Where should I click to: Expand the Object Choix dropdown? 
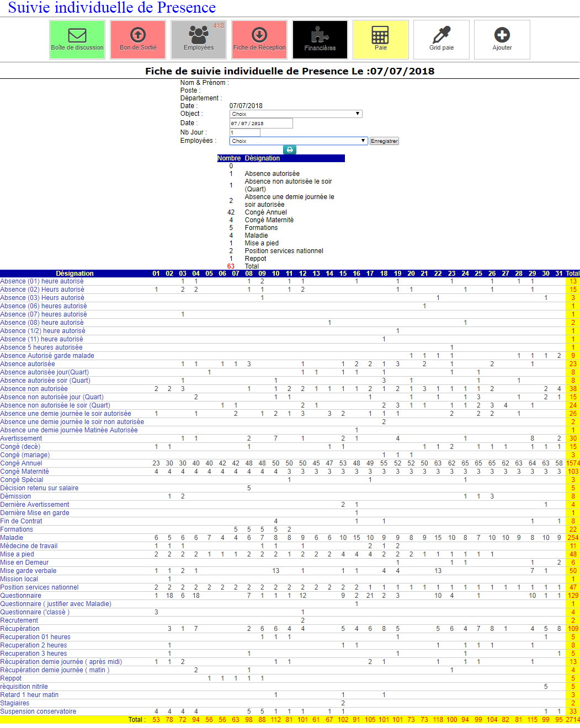296,114
